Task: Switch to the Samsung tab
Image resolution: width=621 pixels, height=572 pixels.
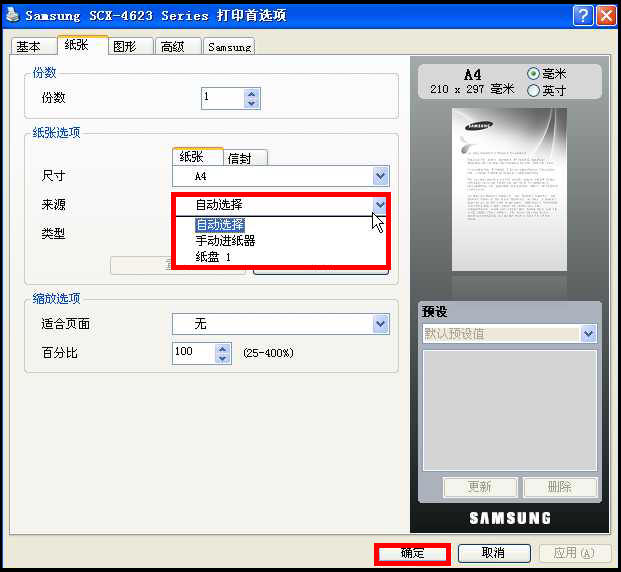Action: click(x=229, y=46)
